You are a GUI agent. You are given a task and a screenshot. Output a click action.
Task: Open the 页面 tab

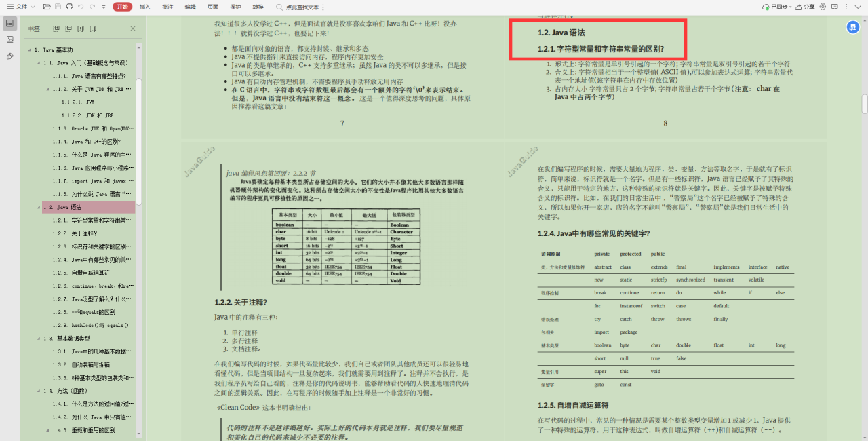tap(213, 7)
